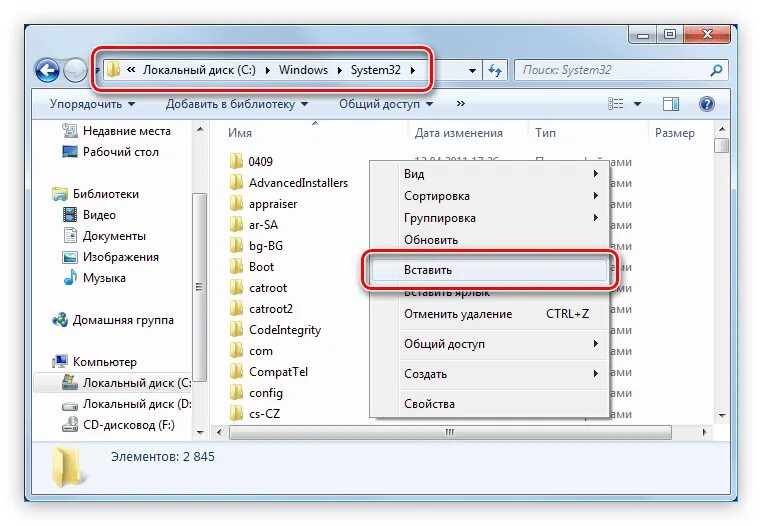This screenshot has height=526, width=762.
Task: Click the Видео library icon
Action: point(70,214)
